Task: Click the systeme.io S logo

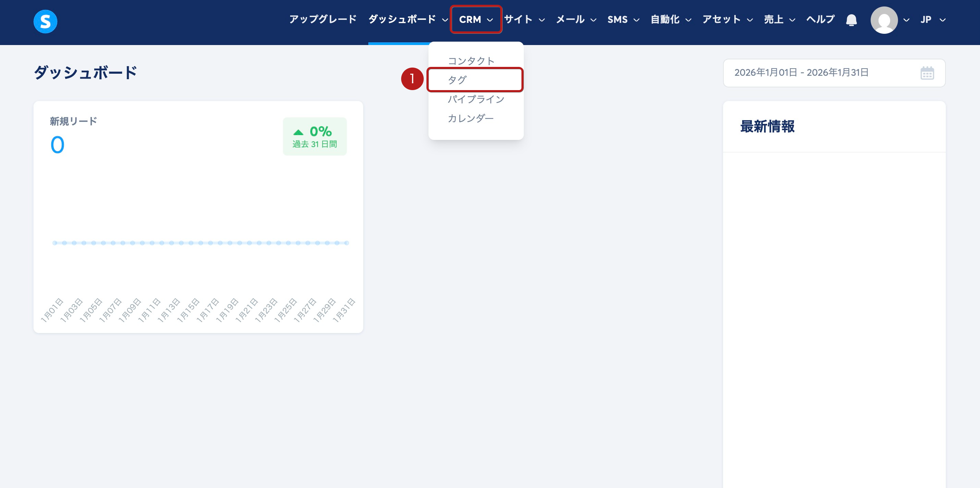Action: pyautogui.click(x=45, y=21)
